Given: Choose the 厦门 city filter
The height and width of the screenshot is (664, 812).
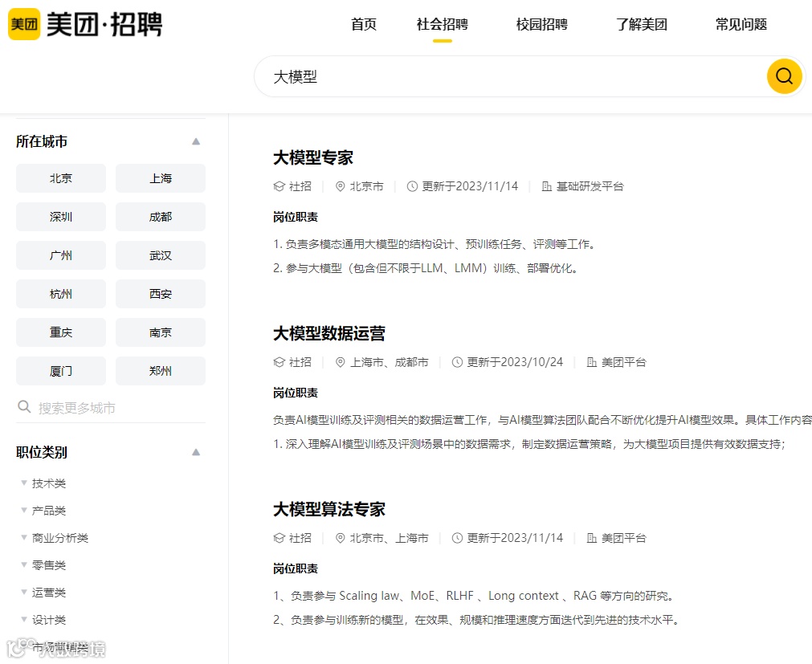Looking at the screenshot, I should click(x=61, y=371).
